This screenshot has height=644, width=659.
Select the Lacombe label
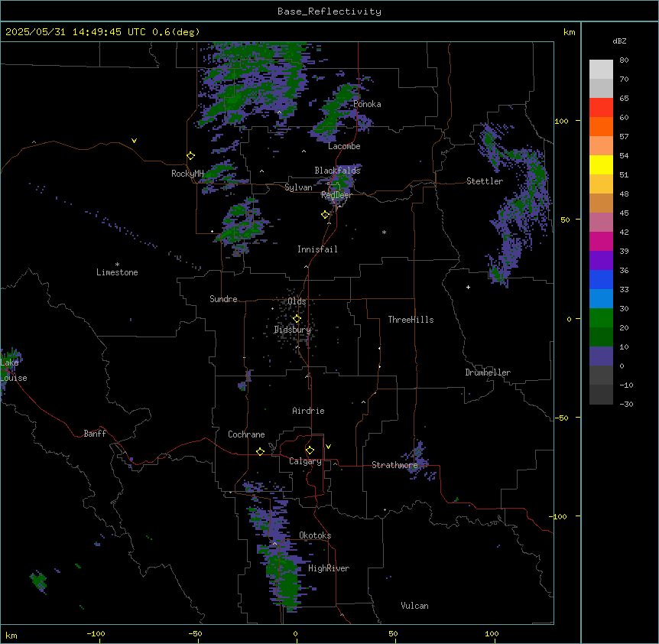[344, 146]
